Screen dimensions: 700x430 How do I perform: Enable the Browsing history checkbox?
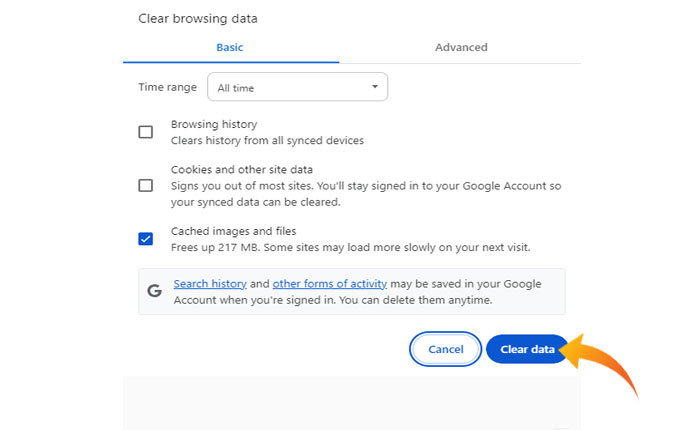point(146,132)
